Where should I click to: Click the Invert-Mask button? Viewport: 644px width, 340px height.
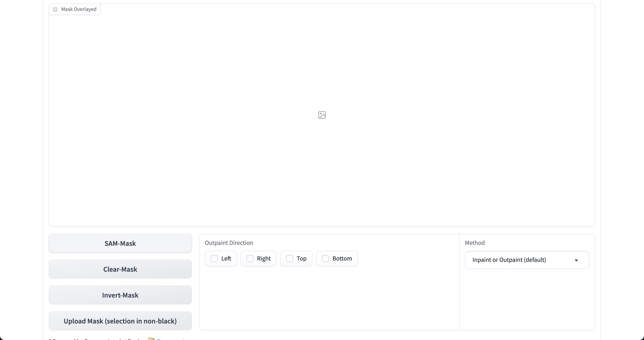tap(120, 295)
